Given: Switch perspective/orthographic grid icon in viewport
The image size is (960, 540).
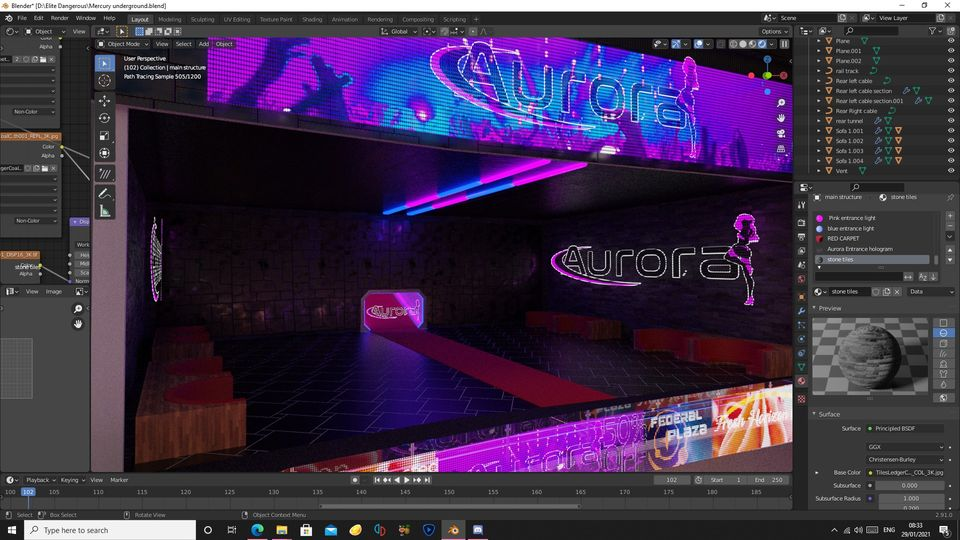Looking at the screenshot, I should (781, 148).
